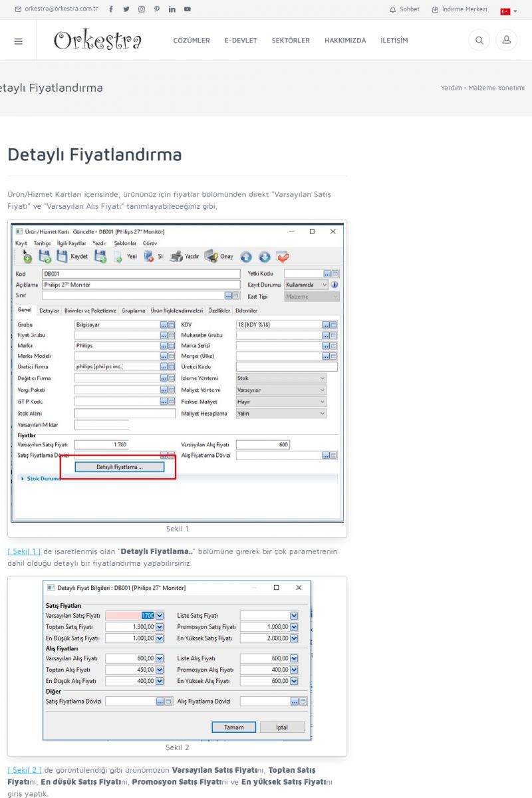This screenshot has width=532, height=798.
Task: Click the Yardım breadcrumb link
Action: (451, 88)
